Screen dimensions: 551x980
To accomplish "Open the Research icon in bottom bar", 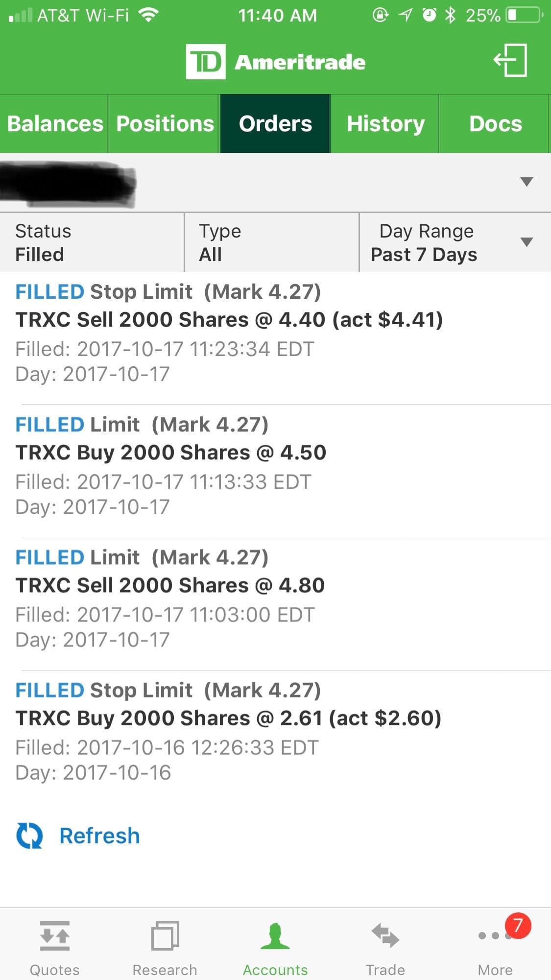I will click(x=165, y=935).
